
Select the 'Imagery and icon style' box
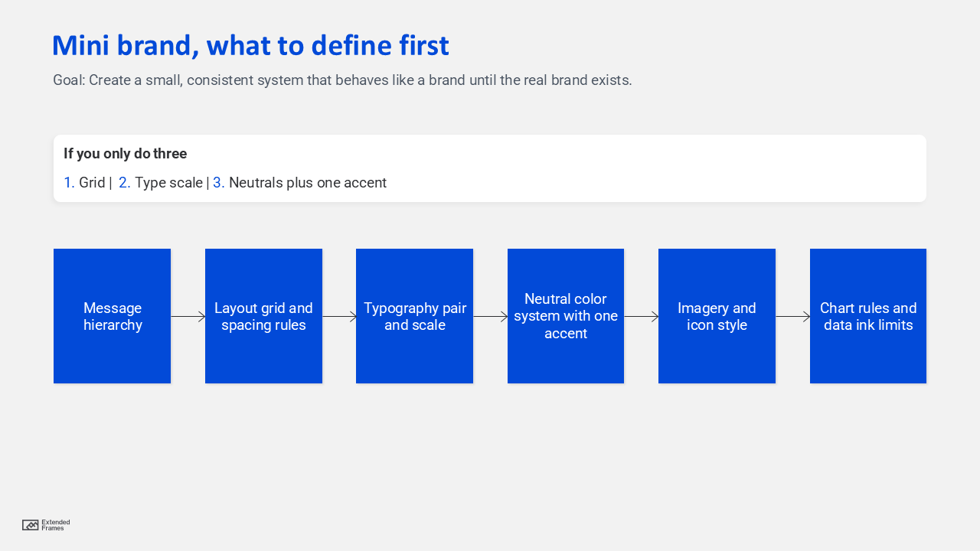pos(717,316)
